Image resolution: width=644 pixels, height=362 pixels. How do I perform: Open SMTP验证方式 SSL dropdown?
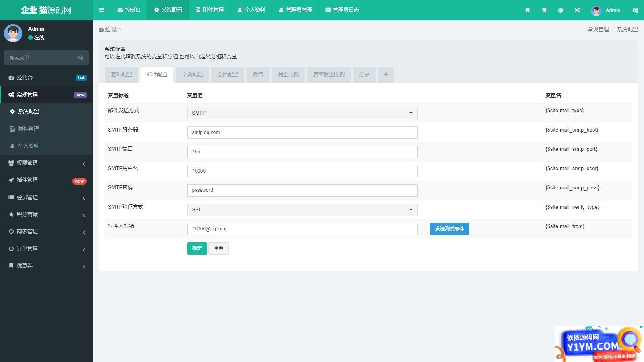click(302, 210)
